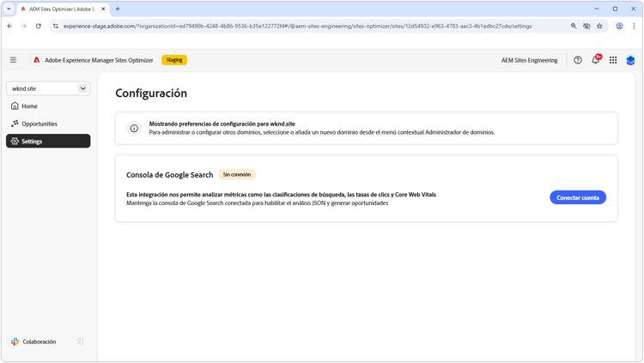Close the AEM Sites Optimizer tab
Viewport: 644px width, 363px height.
pos(103,9)
